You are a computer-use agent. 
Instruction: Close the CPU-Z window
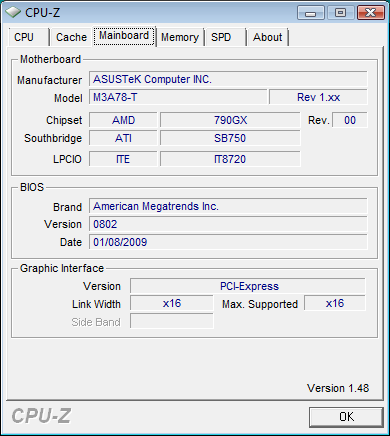370,13
